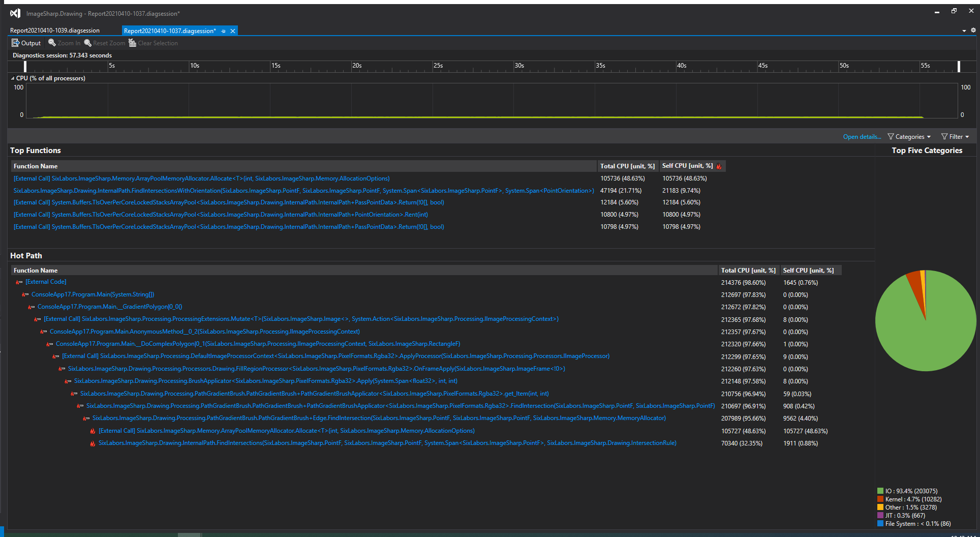Collapse the CPU (% of all processors) section
Screen dimensions: 980x537
12,78
